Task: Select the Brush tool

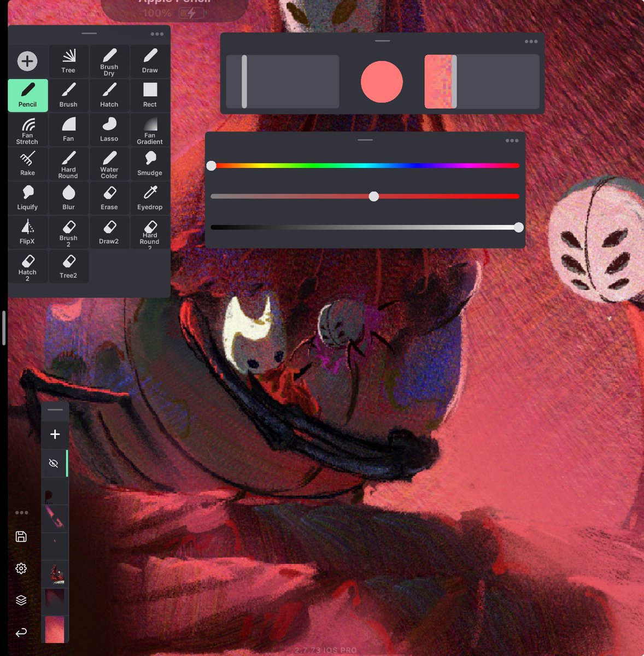Action: [x=68, y=96]
